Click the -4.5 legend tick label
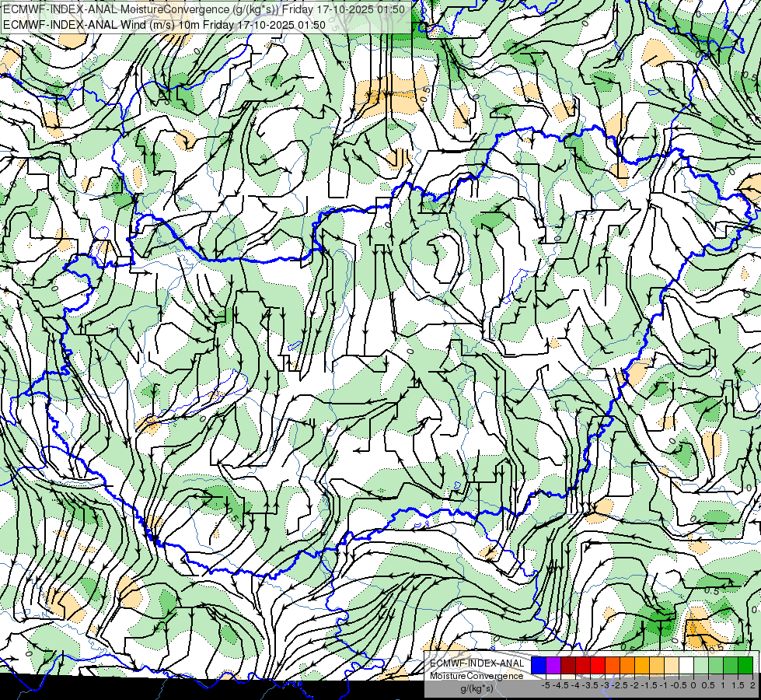The height and width of the screenshot is (700, 761). pyautogui.click(x=560, y=685)
